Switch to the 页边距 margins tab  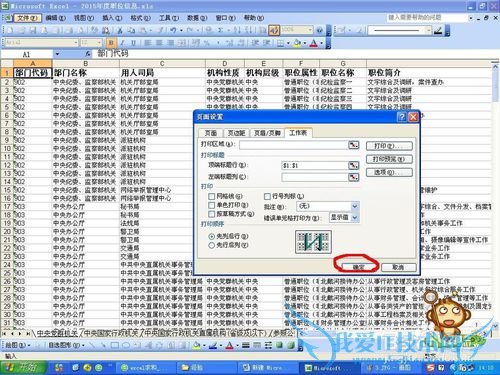(x=236, y=133)
